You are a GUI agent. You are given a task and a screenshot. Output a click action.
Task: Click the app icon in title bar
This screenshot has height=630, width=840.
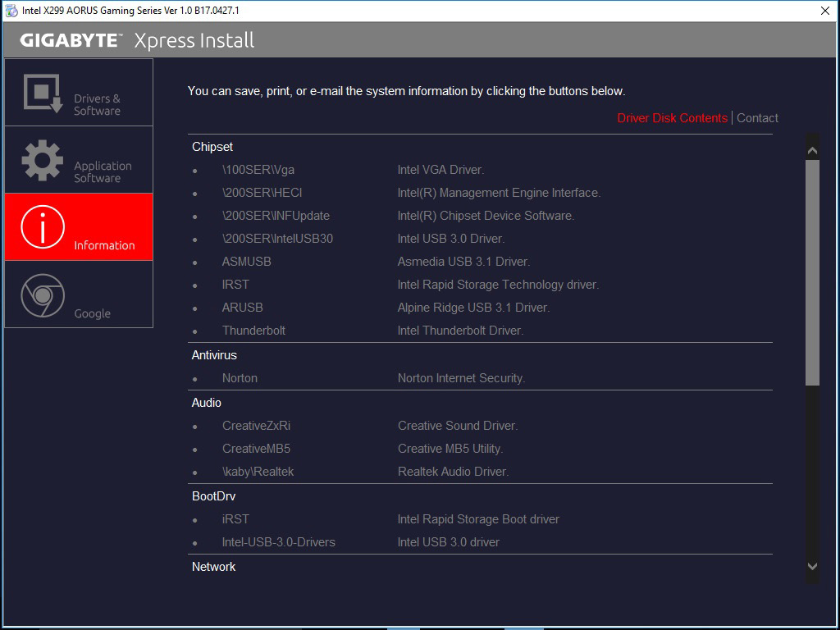11,11
